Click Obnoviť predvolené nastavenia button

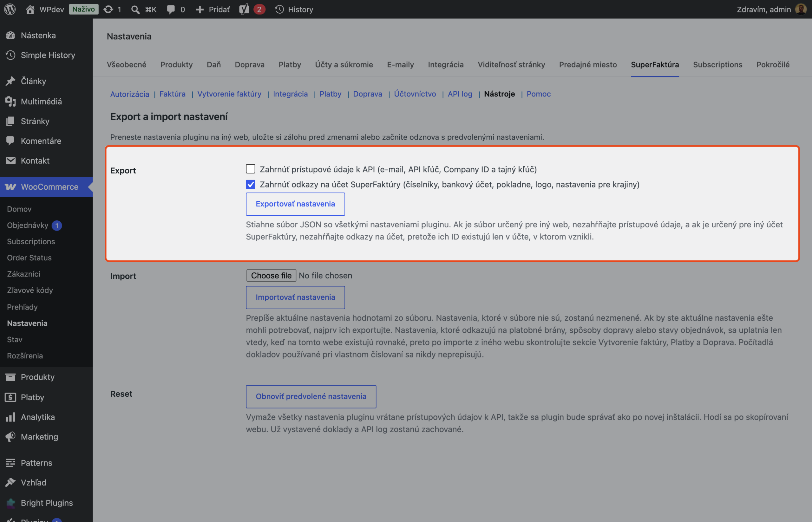click(311, 396)
